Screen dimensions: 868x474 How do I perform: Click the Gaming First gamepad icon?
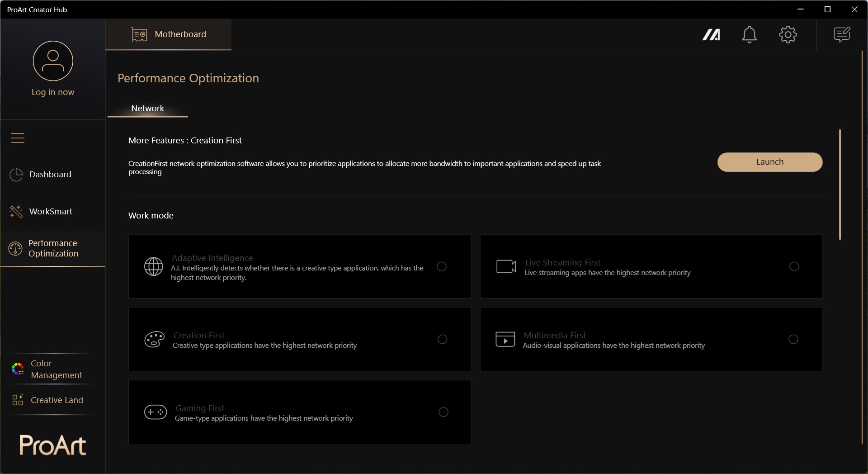156,412
